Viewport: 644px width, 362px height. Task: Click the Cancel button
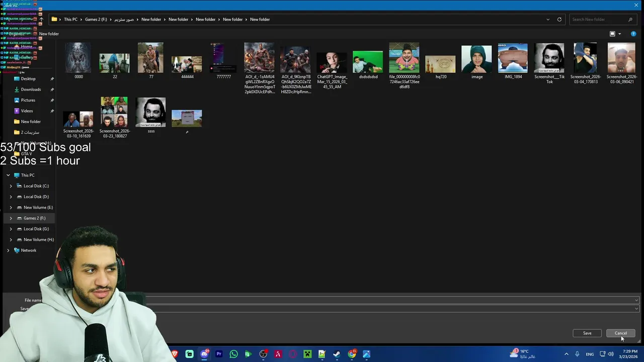(x=620, y=333)
